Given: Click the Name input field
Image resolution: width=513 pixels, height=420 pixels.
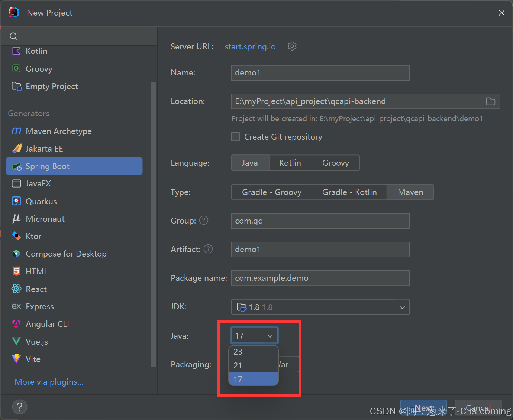Looking at the screenshot, I should 320,73.
